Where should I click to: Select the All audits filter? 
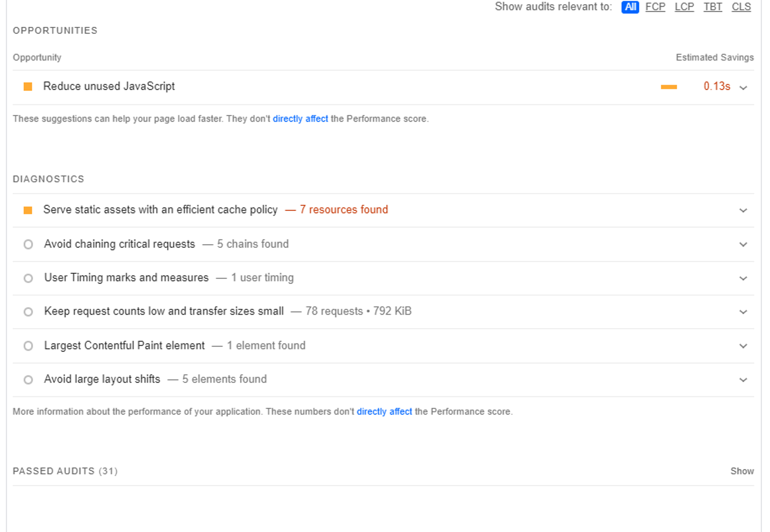click(630, 7)
